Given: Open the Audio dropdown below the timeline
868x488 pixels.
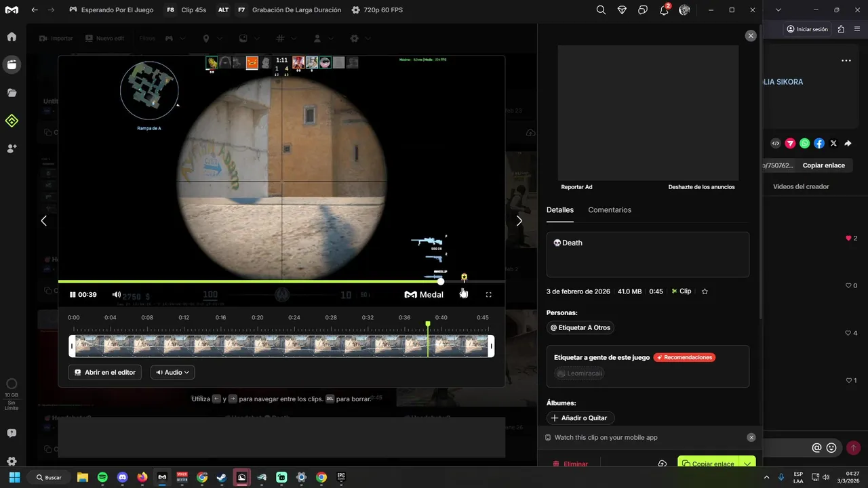Looking at the screenshot, I should tap(172, 372).
